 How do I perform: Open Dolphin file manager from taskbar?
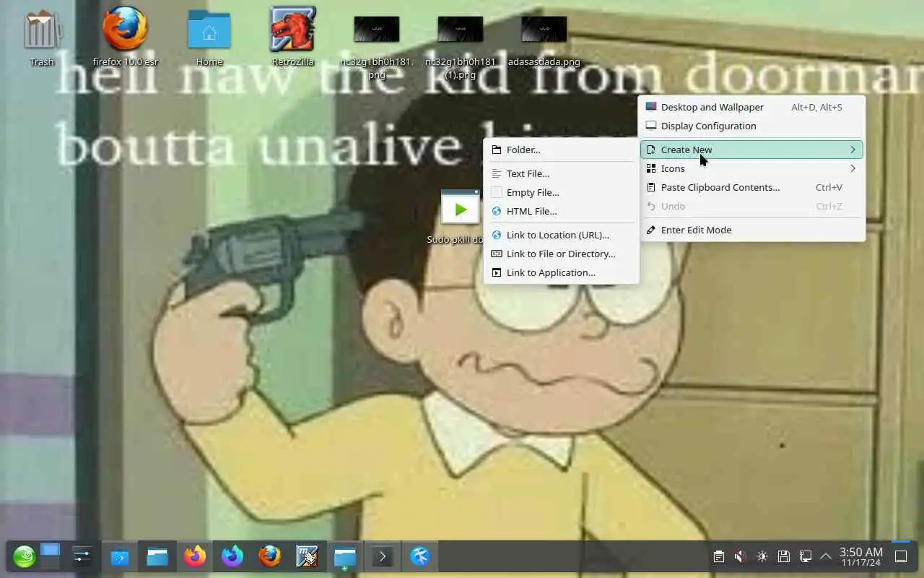point(157,557)
